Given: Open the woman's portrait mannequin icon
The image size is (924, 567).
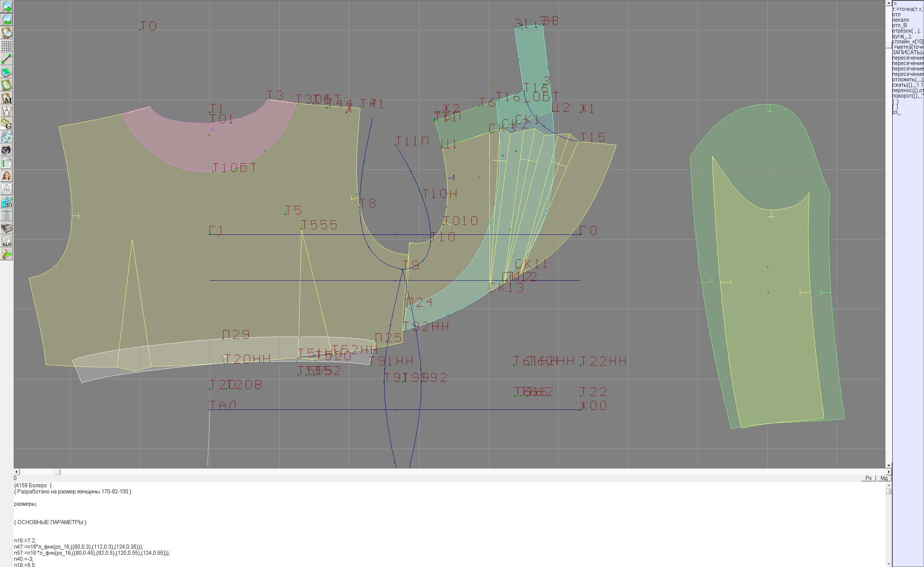Looking at the screenshot, I should [x=6, y=176].
